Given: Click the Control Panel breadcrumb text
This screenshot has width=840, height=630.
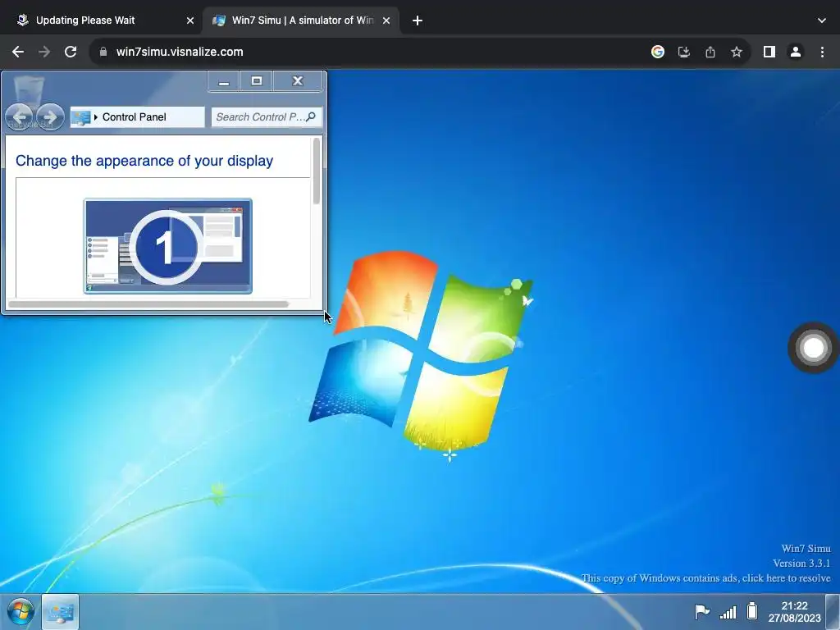Looking at the screenshot, I should tap(134, 116).
